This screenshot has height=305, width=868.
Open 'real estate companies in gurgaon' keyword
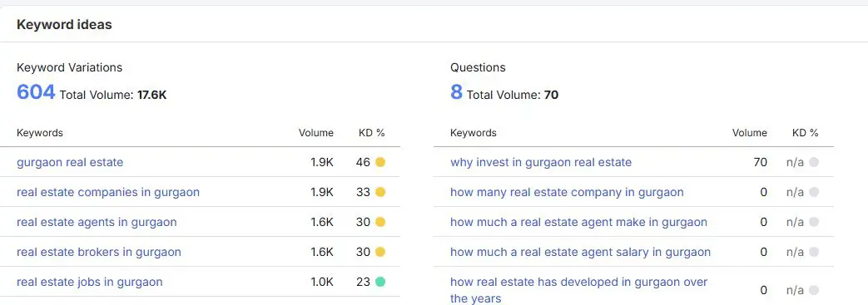click(x=108, y=192)
